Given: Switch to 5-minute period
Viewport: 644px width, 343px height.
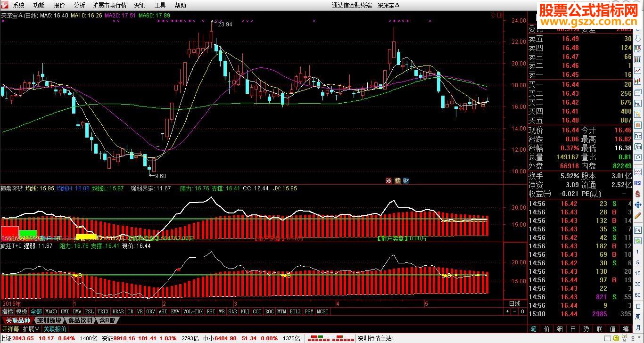Looking at the screenshot, I should (x=637, y=262).
